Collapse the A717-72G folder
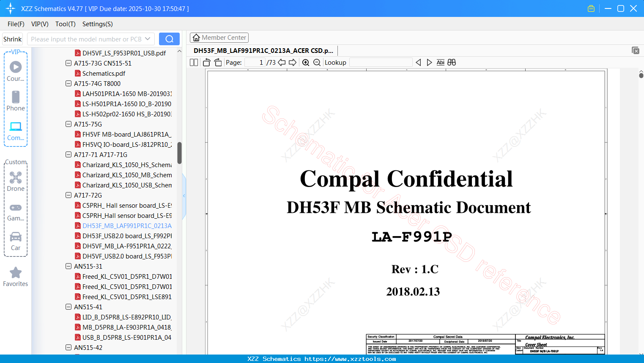 [x=69, y=195]
